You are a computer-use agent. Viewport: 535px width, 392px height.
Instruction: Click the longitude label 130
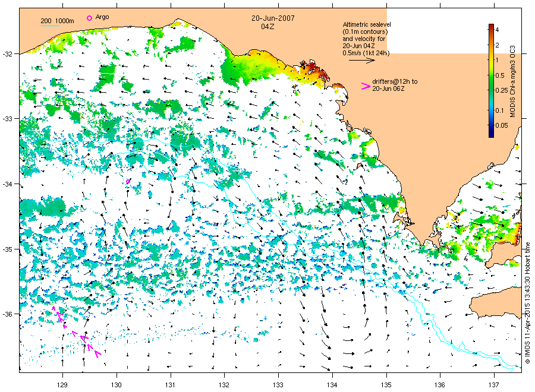[117, 385]
